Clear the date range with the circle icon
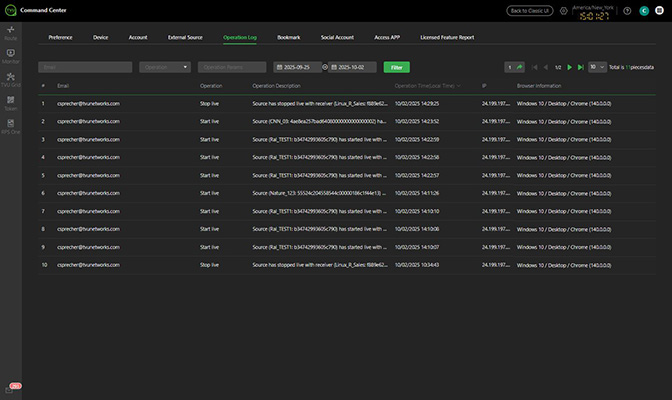 [x=325, y=67]
